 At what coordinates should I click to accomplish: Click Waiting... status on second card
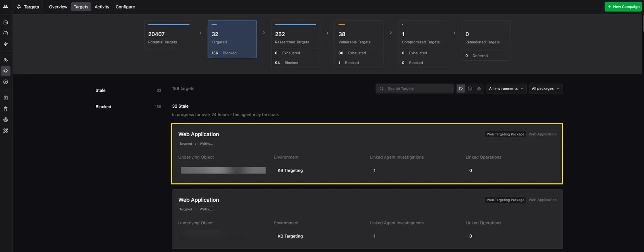click(206, 209)
